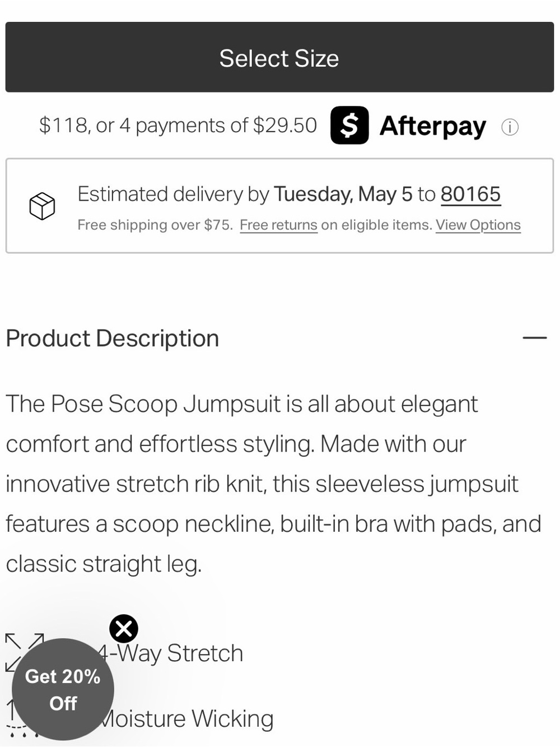Click the 4-Way Stretch feature label
Screen dimensions: 560x747
click(x=171, y=653)
